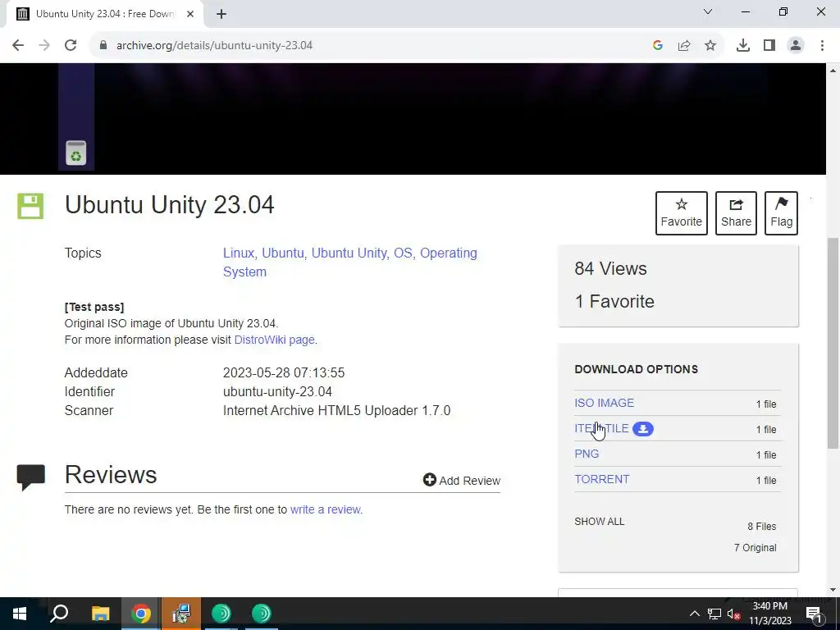Click the green floppy disk software icon
Screen dimensions: 840x630
[30, 206]
